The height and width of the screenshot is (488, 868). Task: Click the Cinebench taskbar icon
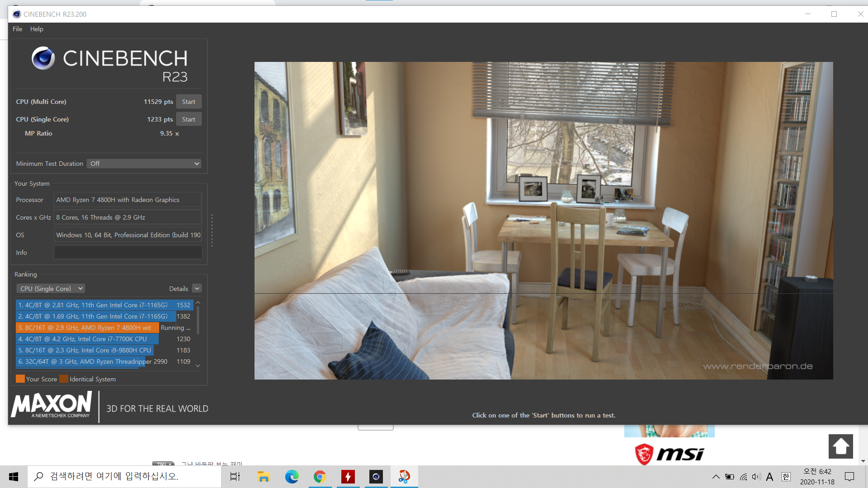[376, 477]
